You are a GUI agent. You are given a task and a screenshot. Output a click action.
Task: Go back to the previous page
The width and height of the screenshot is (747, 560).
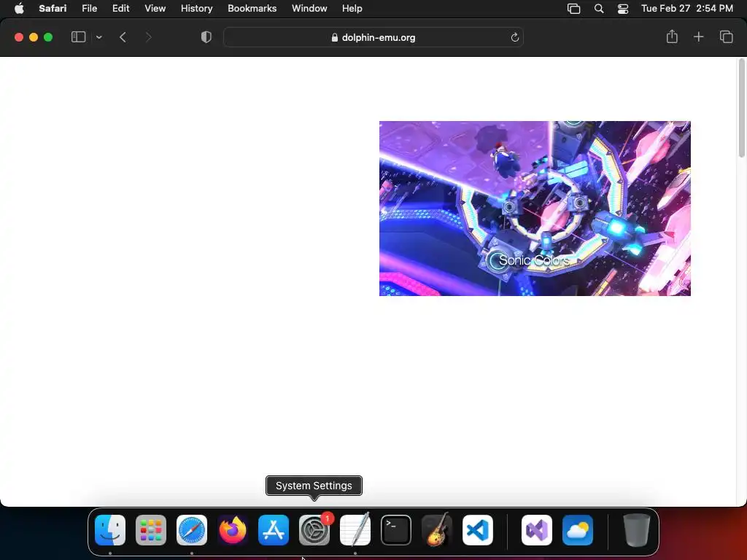(123, 37)
